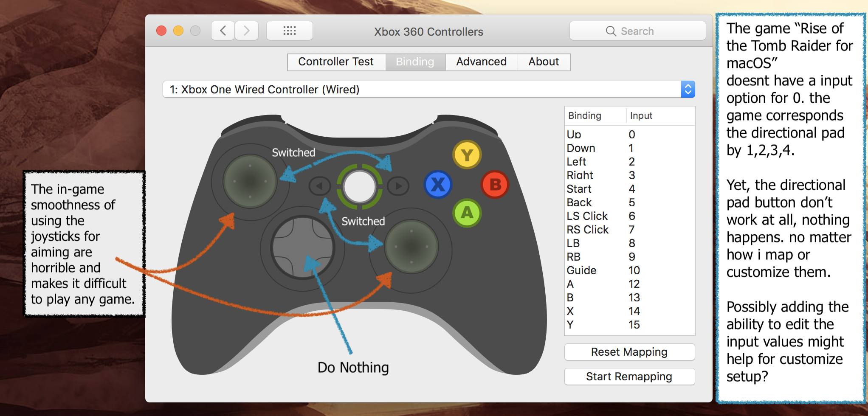Select the RB binding row
This screenshot has width=868, height=416.
[x=629, y=257]
